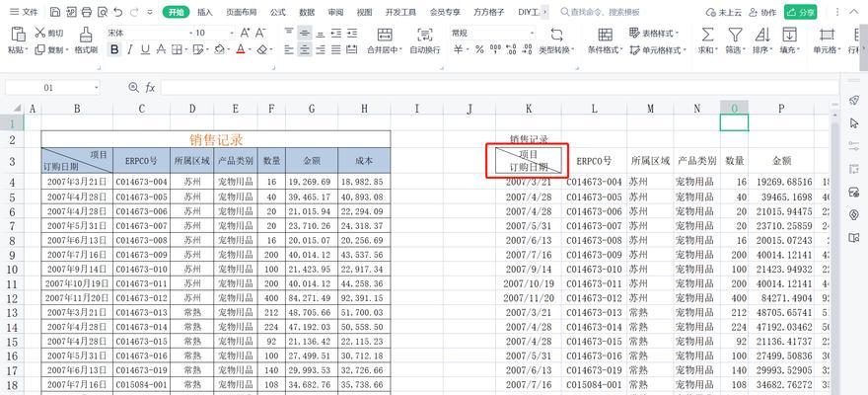Click the Save icon in quick access toolbar
868x395 pixels.
click(55, 12)
